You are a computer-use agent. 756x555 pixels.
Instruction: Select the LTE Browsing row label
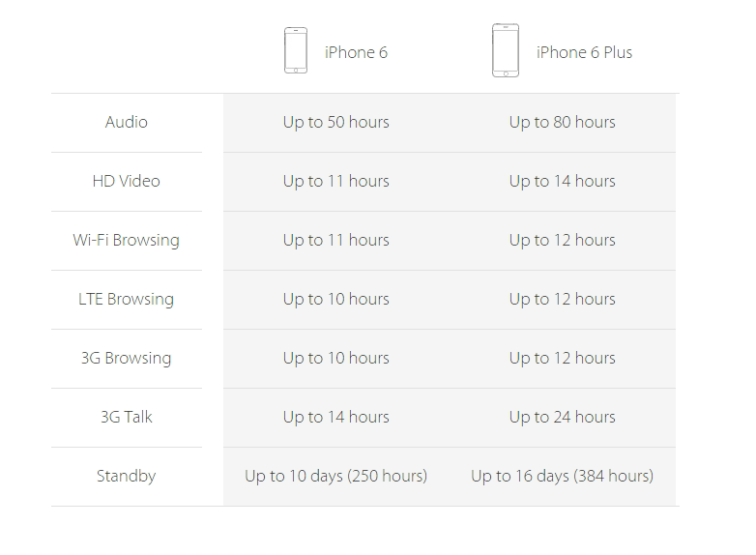tap(127, 299)
